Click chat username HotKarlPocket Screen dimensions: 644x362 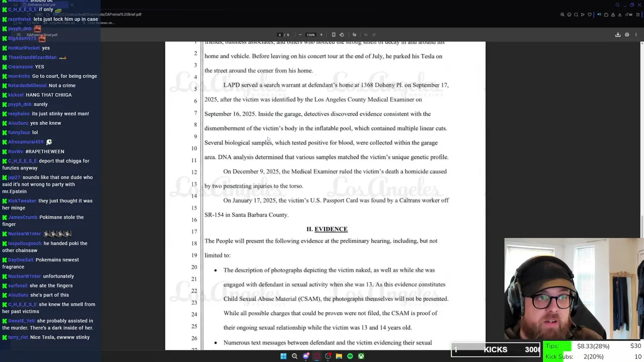click(24, 48)
